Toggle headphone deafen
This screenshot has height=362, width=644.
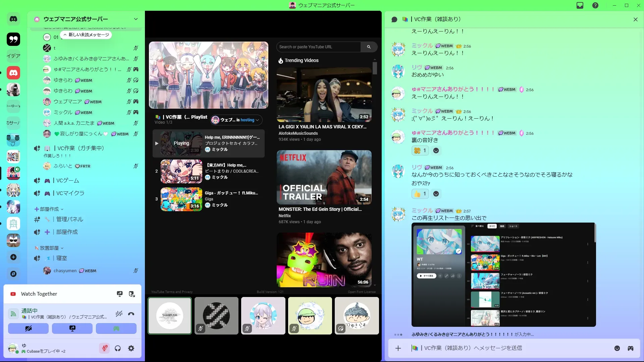[x=118, y=348]
